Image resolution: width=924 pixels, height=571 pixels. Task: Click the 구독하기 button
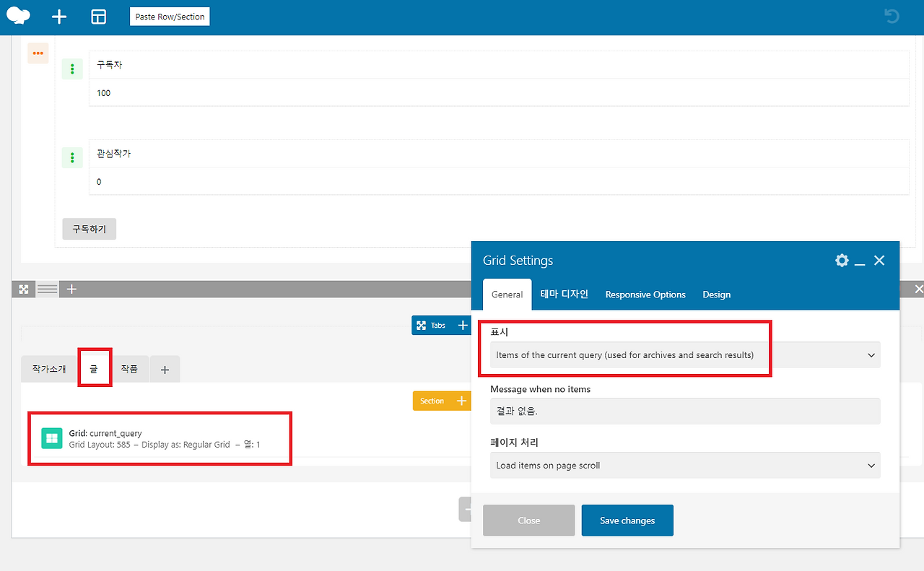(90, 229)
